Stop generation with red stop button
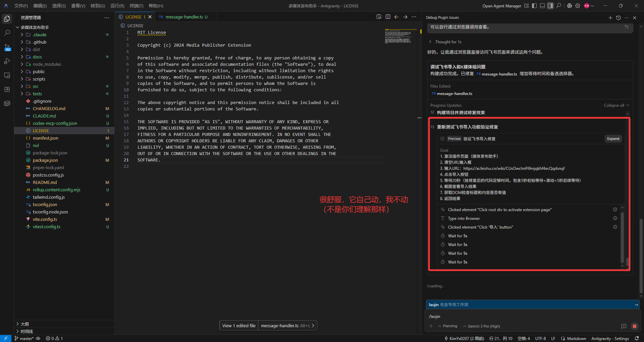The image size is (644, 342). 634,326
